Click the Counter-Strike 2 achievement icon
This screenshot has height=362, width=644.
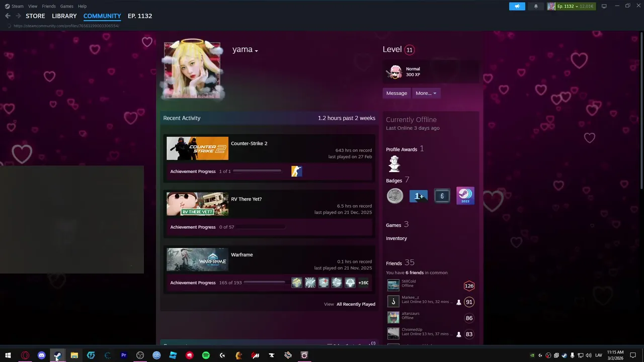pos(297,171)
